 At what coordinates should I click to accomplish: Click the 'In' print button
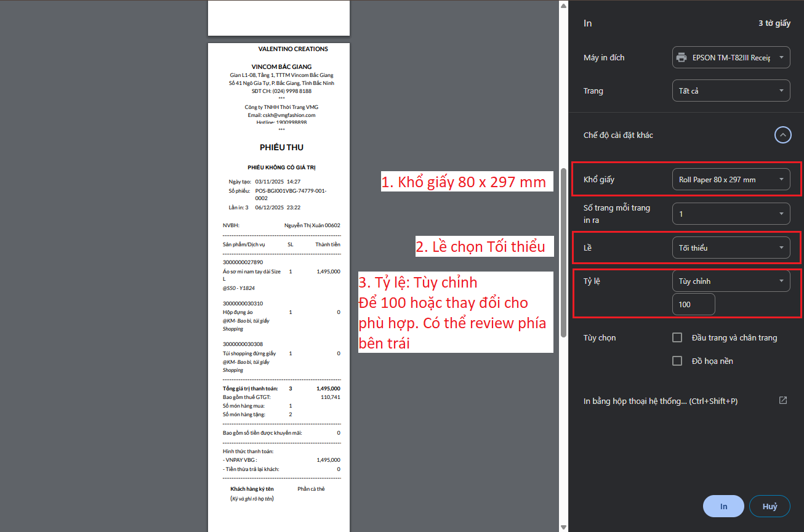723,506
